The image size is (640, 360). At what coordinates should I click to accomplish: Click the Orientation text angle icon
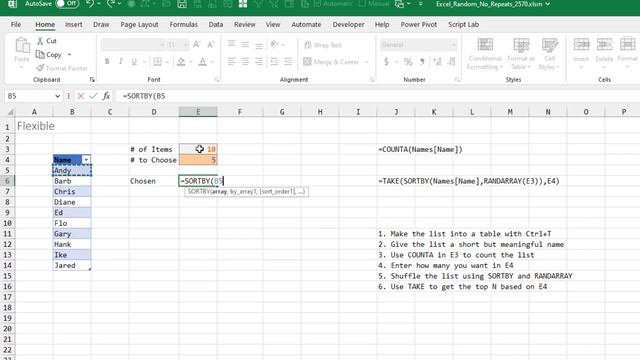[x=274, y=44]
